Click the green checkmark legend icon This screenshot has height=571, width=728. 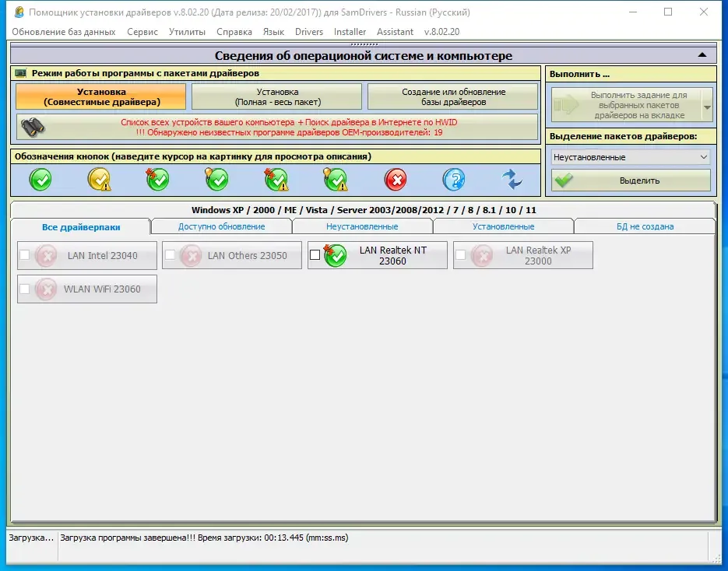[40, 180]
